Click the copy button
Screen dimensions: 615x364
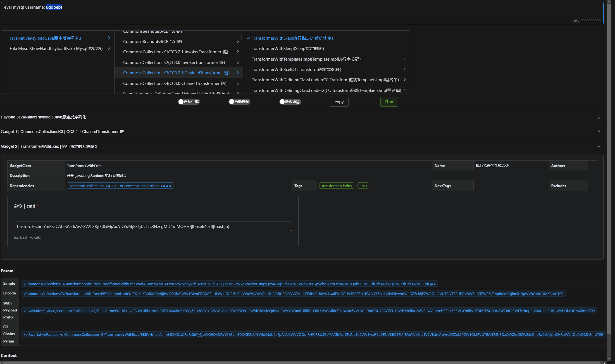pos(339,102)
